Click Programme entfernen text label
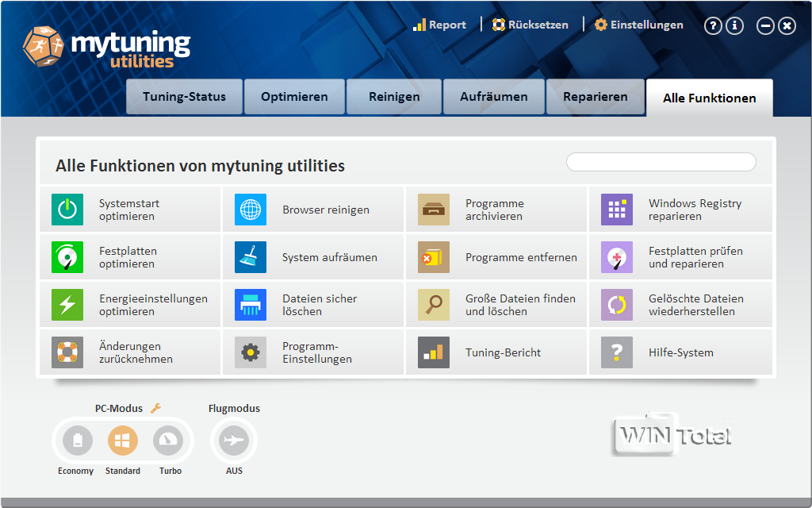This screenshot has height=508, width=812. tap(521, 258)
